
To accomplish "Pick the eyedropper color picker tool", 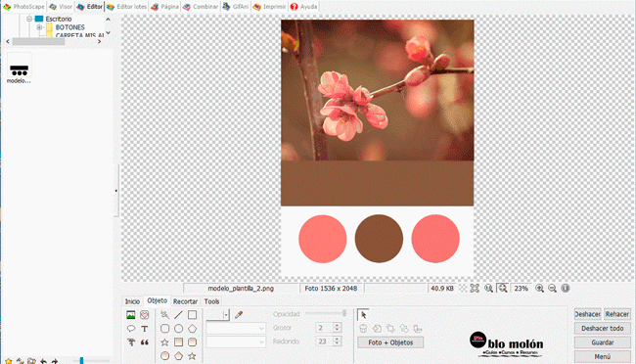I will pyautogui.click(x=239, y=314).
